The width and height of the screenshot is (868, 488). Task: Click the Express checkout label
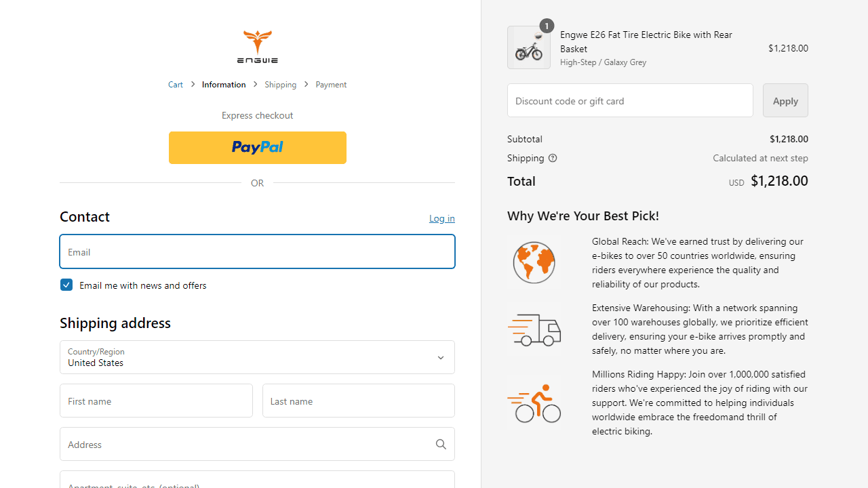pos(258,115)
